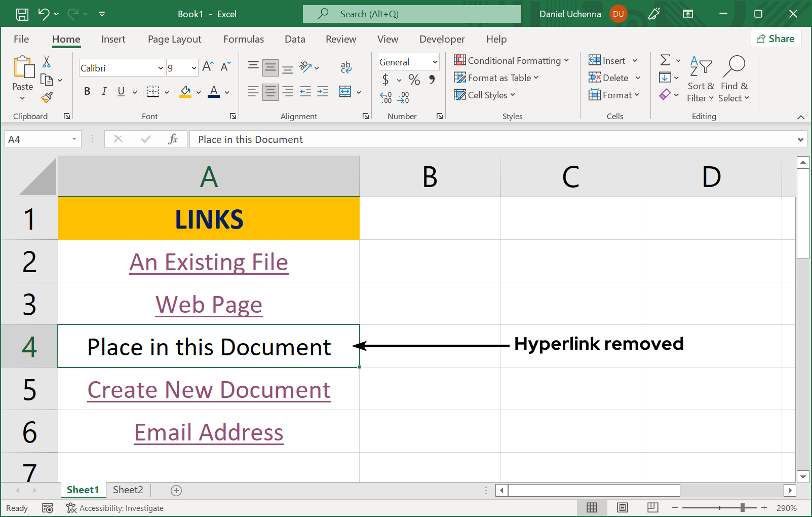
Task: Apply bold formatting
Action: [87, 92]
